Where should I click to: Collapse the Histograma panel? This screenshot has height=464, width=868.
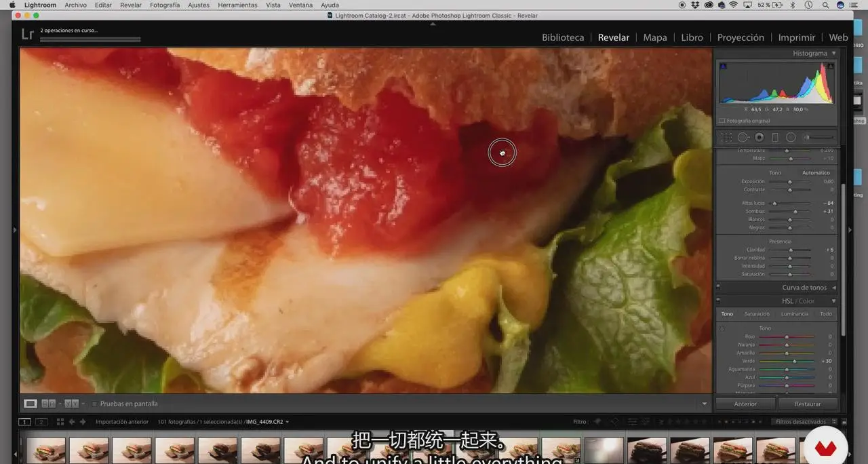[x=834, y=53]
